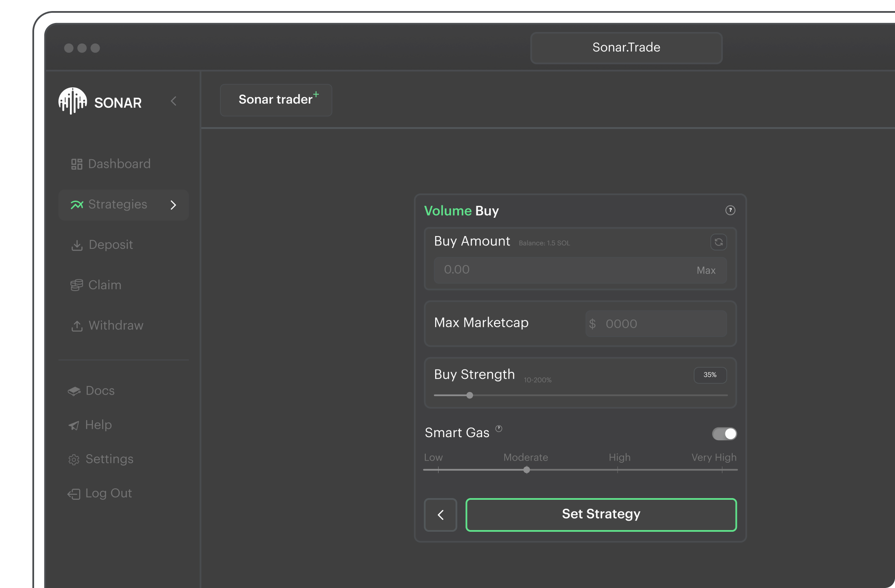The image size is (895, 588).
Task: Go back with the left arrow button
Action: coord(441,515)
